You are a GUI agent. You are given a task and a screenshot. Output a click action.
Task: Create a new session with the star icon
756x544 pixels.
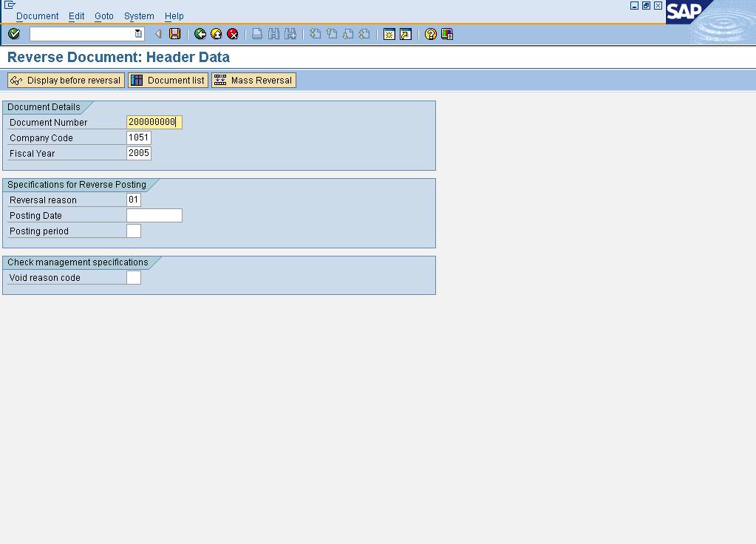(389, 34)
